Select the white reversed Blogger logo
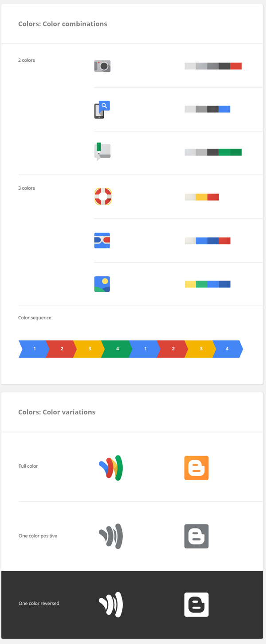Viewport: 266px width, 644px height. (x=196, y=604)
